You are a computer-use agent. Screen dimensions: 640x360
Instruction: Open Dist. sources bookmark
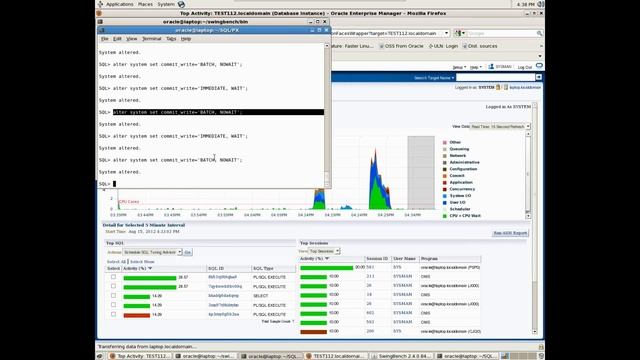480,46
